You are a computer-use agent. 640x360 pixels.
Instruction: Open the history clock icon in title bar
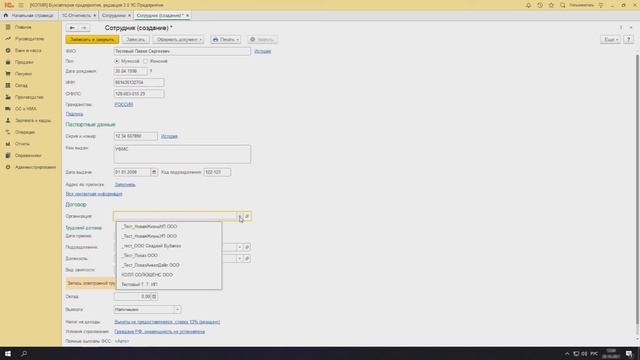click(540, 5)
